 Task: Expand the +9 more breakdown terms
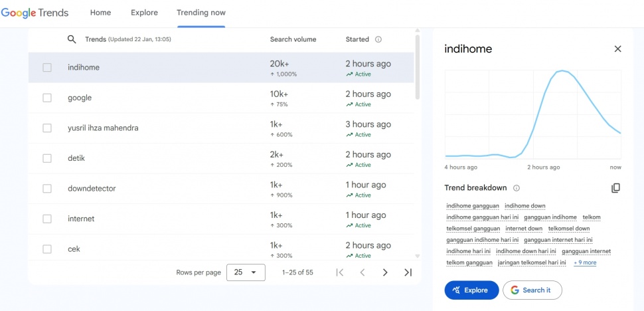[585, 262]
